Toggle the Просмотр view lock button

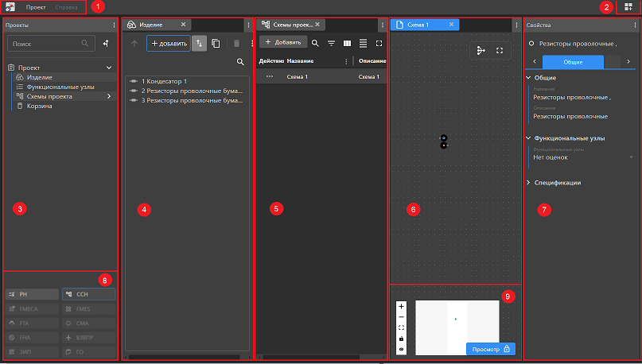[x=491, y=348]
